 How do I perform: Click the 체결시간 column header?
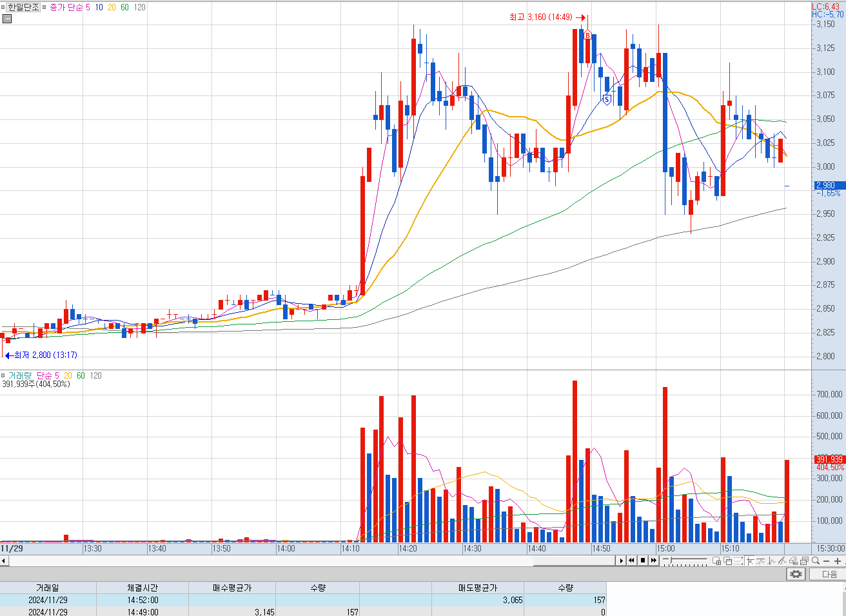pyautogui.click(x=143, y=588)
